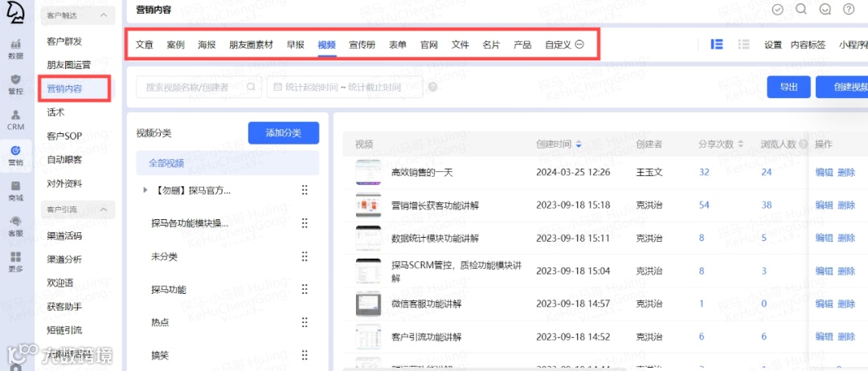The width and height of the screenshot is (868, 371).
Task: Click the 导出 button
Action: coord(789,88)
